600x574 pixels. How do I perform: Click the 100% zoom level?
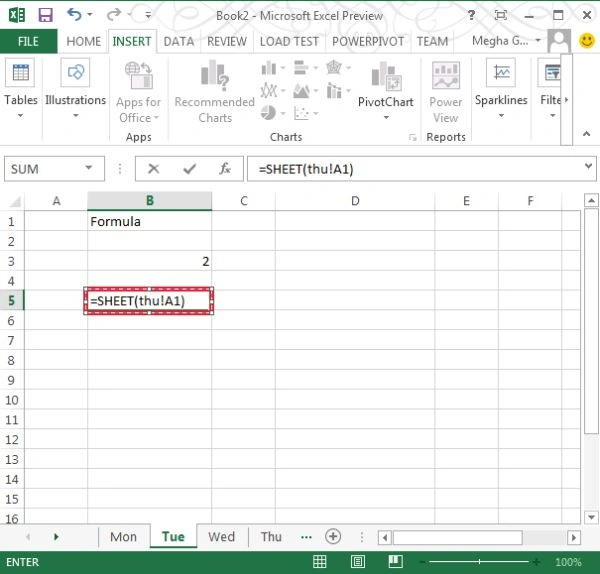point(568,562)
